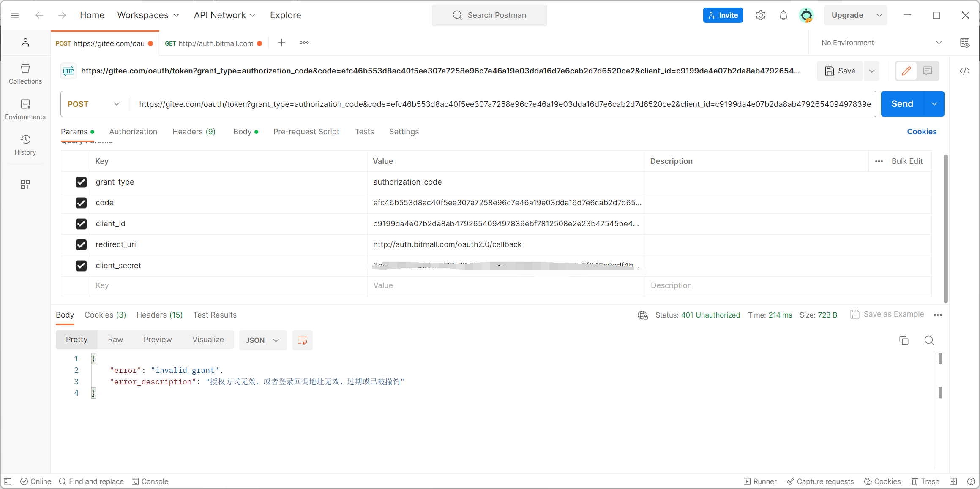Open the Collections sidebar panel
The width and height of the screenshot is (980, 489).
[25, 74]
